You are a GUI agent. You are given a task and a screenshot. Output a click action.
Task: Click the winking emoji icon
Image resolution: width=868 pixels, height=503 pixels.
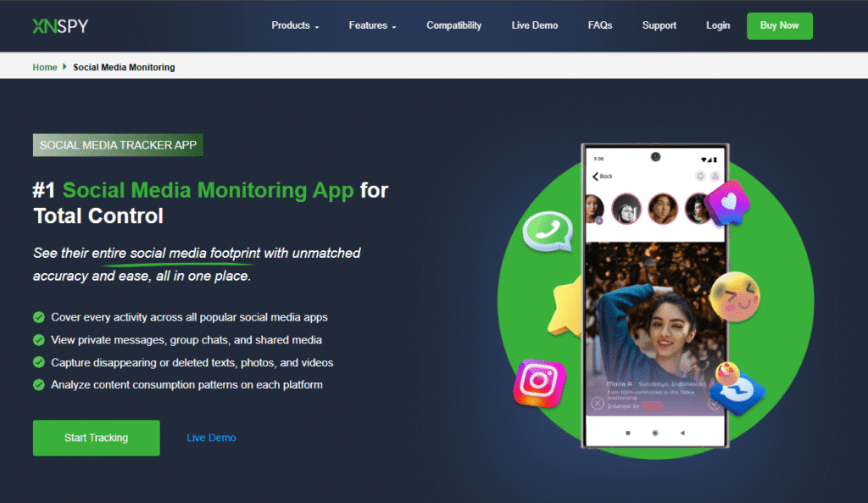point(735,297)
